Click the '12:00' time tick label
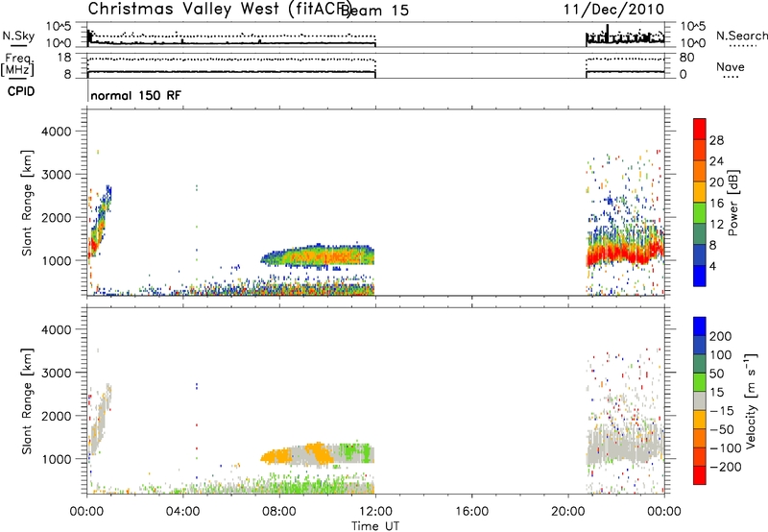 (x=375, y=512)
